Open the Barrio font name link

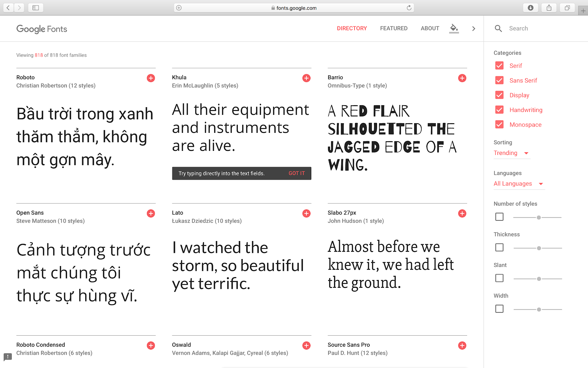pos(335,77)
